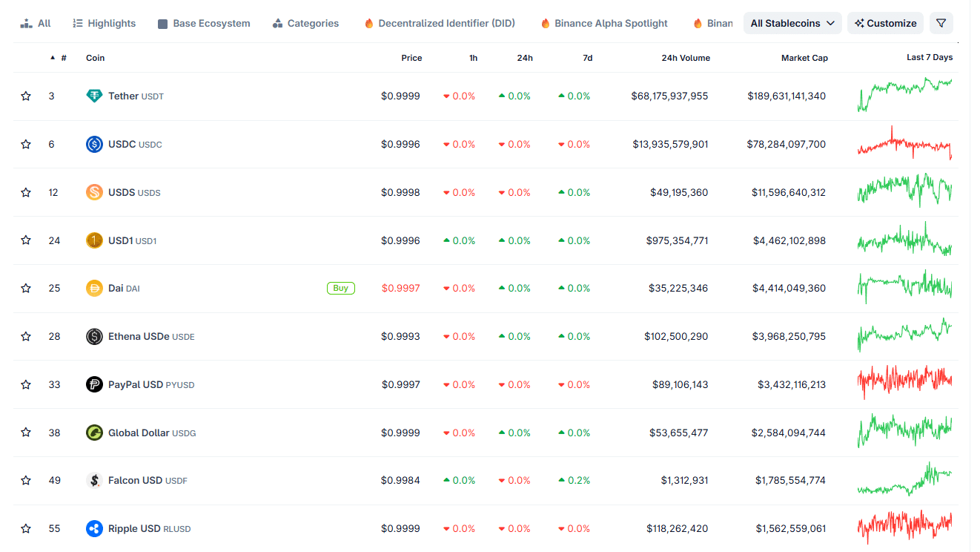Sort by the 7d column header
The width and height of the screenshot is (980, 552).
pyautogui.click(x=587, y=58)
